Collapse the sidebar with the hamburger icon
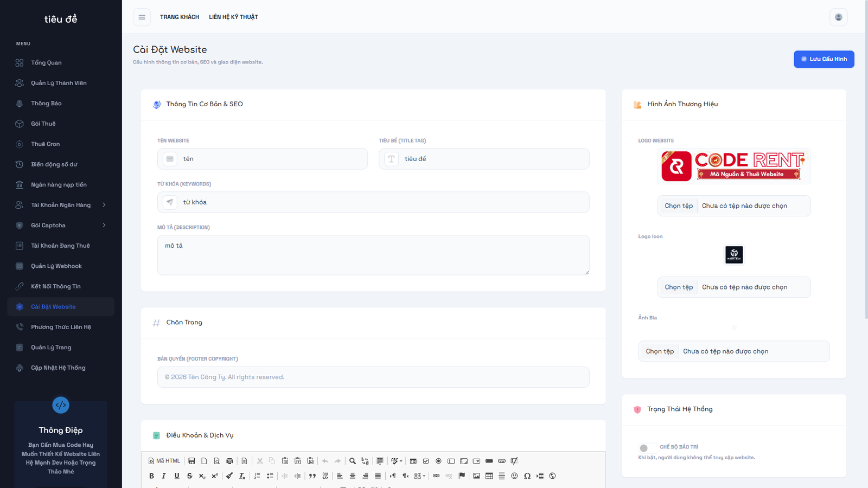 (x=142, y=17)
